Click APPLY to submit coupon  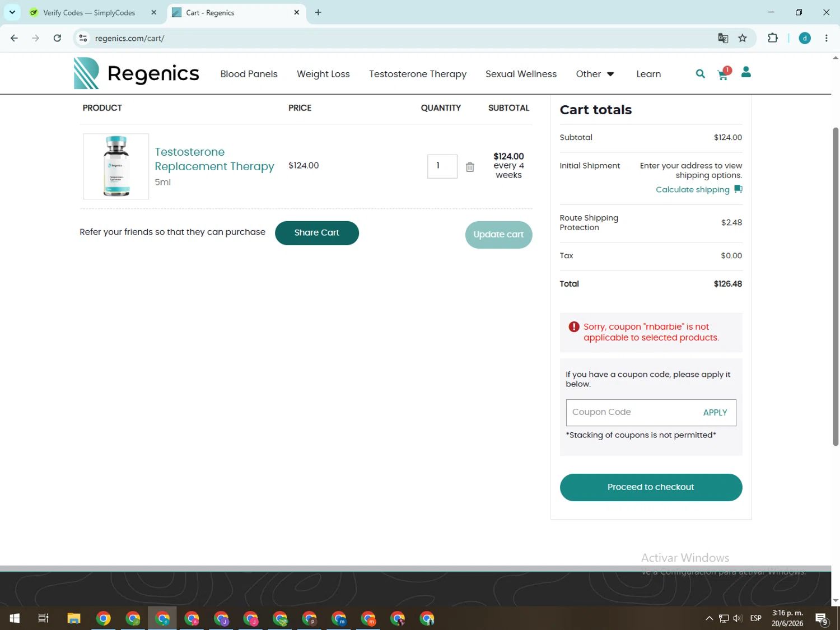point(715,412)
